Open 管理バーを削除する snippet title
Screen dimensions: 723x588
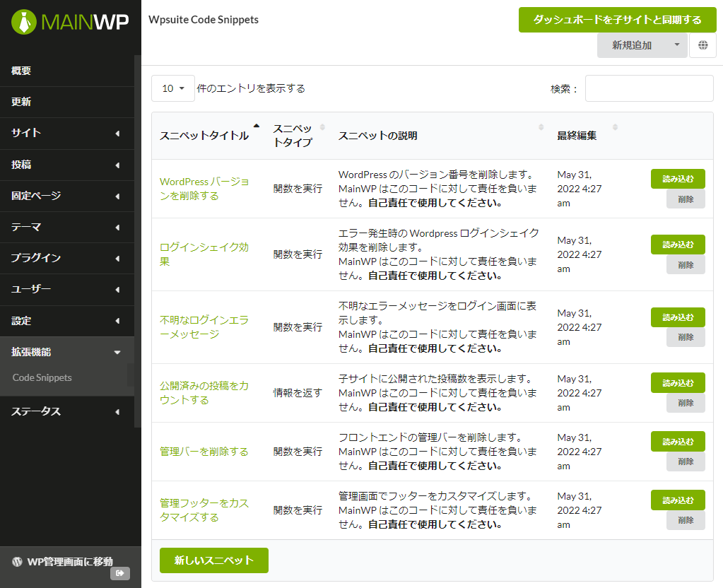(204, 452)
